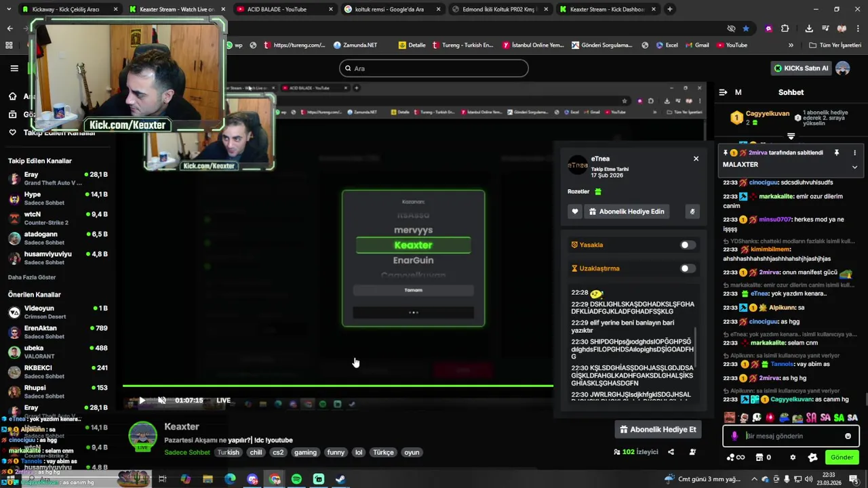
Task: Open a new browser tab
Action: [x=670, y=9]
